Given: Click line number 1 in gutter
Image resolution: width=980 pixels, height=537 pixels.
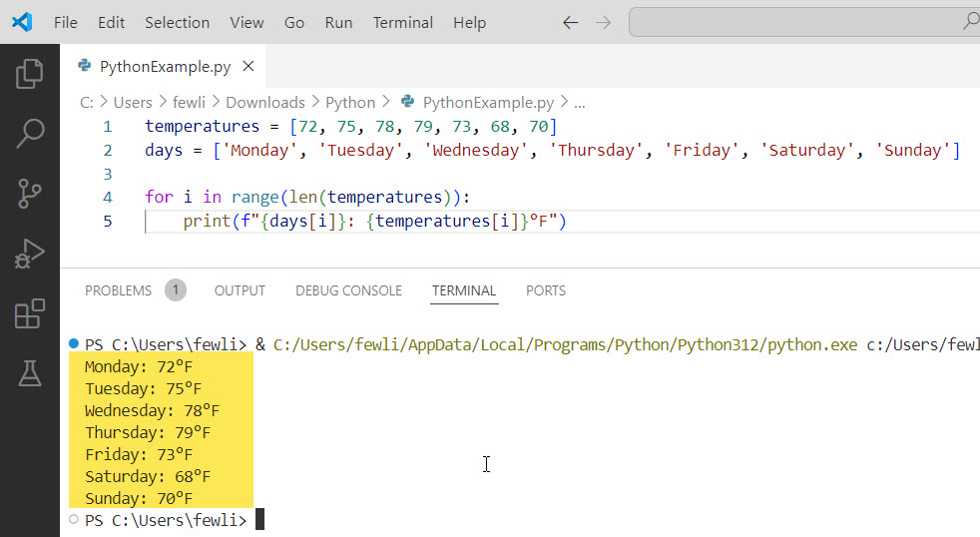Looking at the screenshot, I should [x=108, y=127].
